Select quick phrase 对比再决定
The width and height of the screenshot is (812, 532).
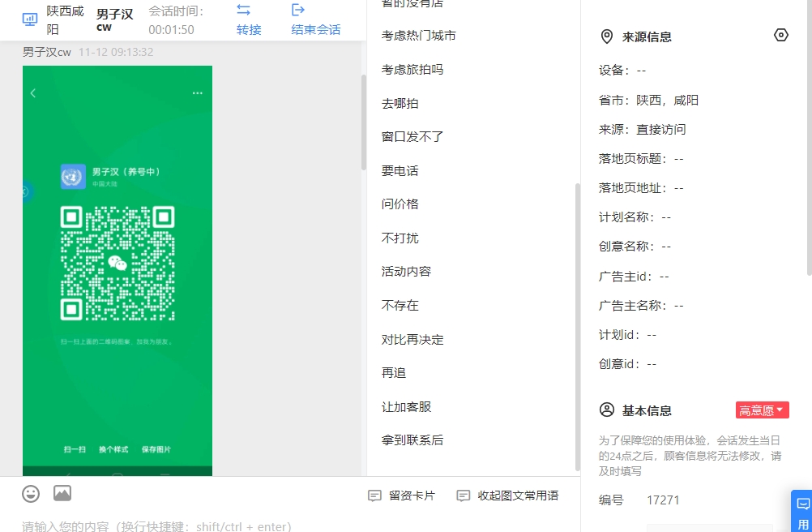coord(412,340)
